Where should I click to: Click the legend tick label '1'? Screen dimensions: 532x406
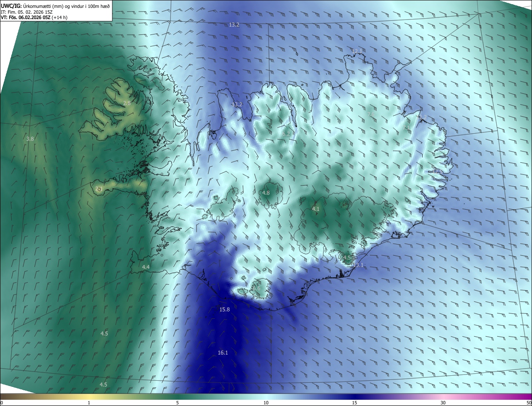tap(89, 403)
